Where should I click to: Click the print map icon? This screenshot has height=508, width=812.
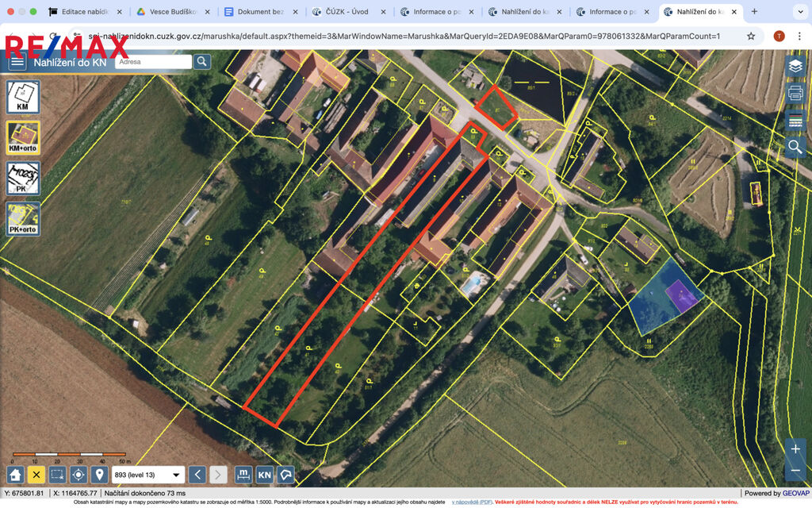[x=795, y=94]
